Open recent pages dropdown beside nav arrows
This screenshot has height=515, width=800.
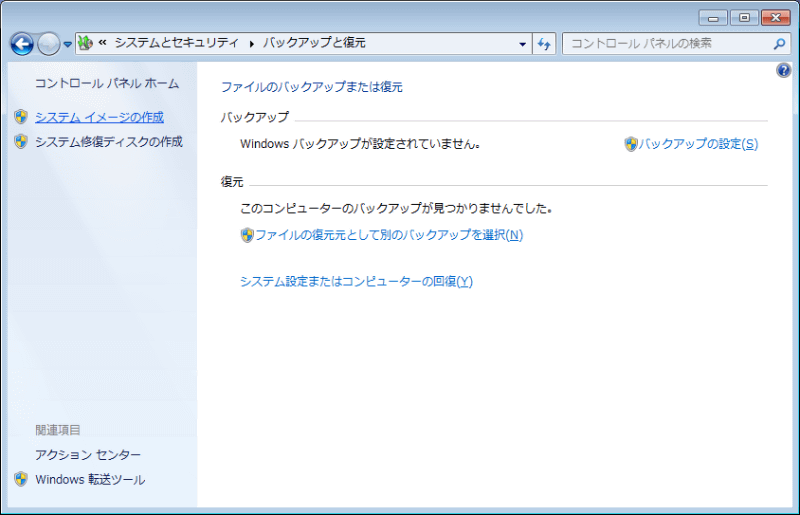[x=67, y=44]
